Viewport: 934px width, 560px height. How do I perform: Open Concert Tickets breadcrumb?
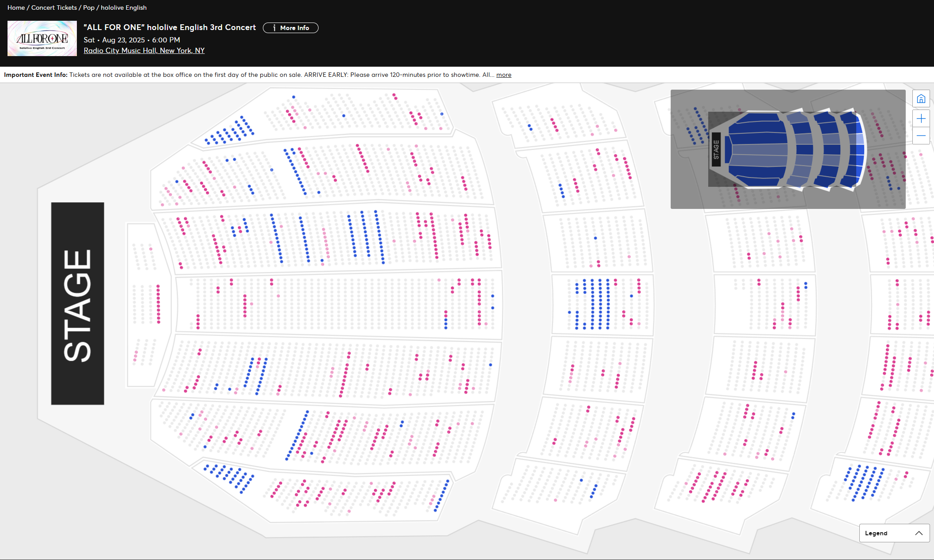click(54, 8)
